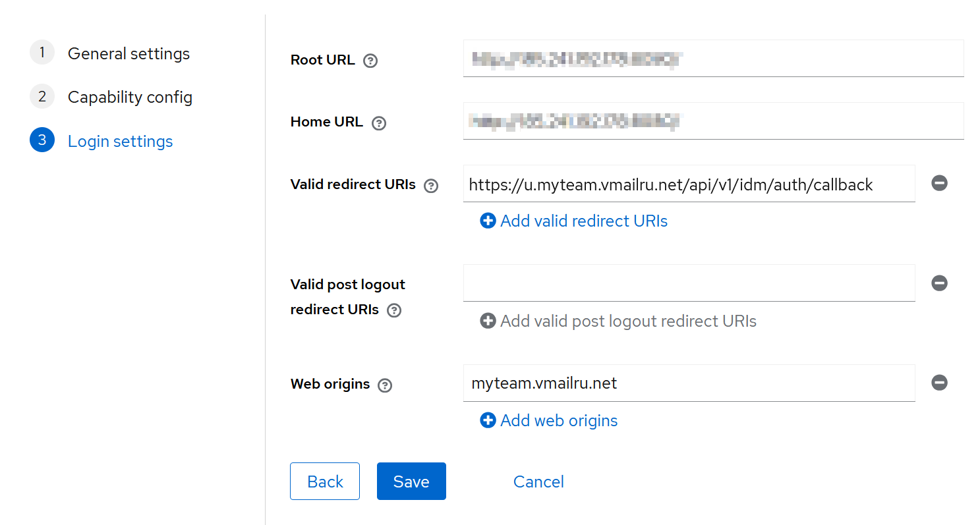The width and height of the screenshot is (980, 525).
Task: Select the Login settings step
Action: 120,142
